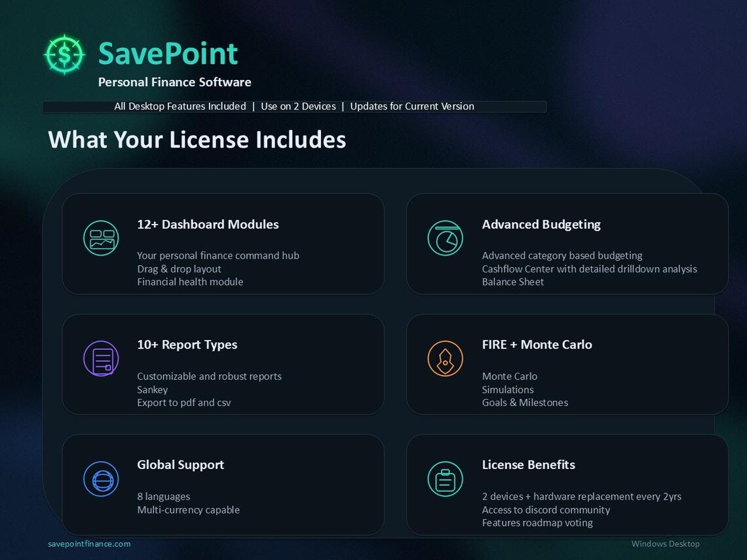This screenshot has height=560, width=747.
Task: Click the Advanced Budgeting pie chart icon
Action: point(446,238)
